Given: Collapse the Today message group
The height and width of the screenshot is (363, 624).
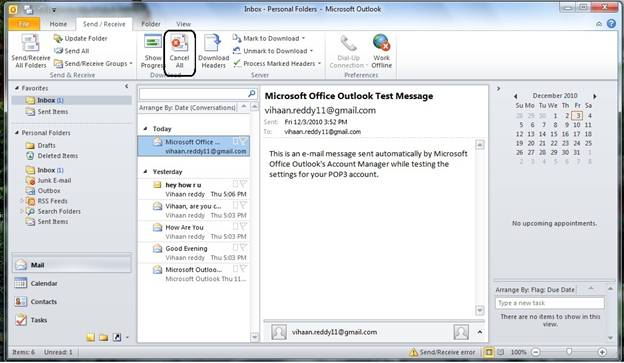Looking at the screenshot, I should [145, 129].
